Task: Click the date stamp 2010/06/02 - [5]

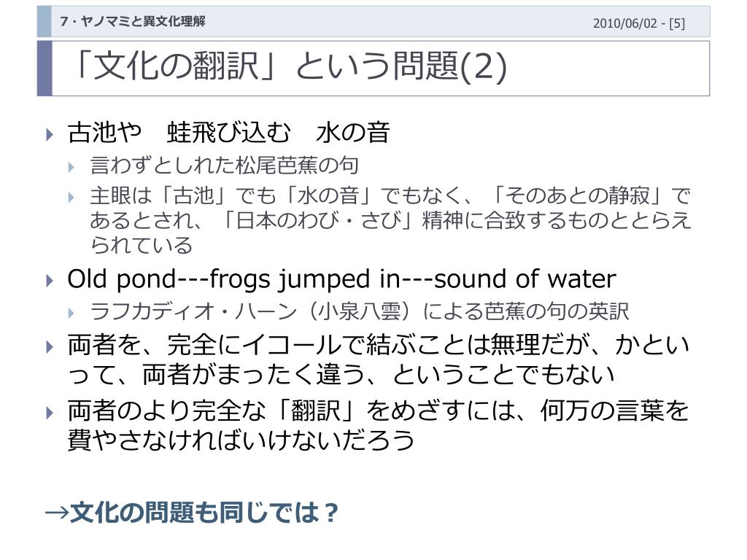Action: 639,23
